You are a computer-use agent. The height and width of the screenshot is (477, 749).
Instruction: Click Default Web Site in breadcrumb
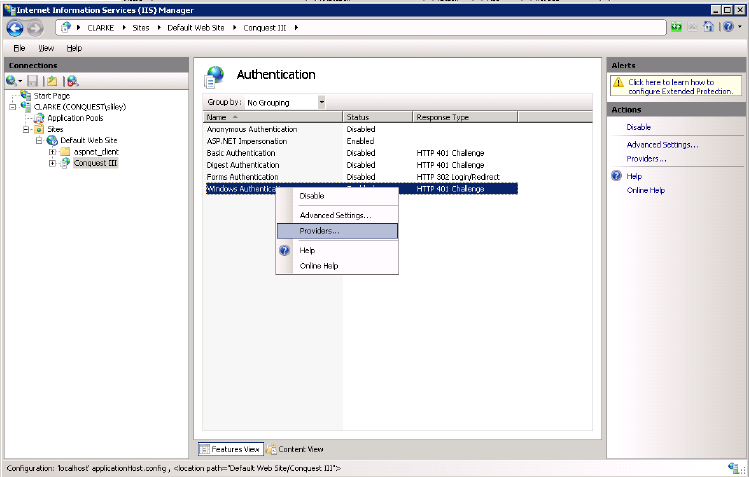pyautogui.click(x=195, y=28)
